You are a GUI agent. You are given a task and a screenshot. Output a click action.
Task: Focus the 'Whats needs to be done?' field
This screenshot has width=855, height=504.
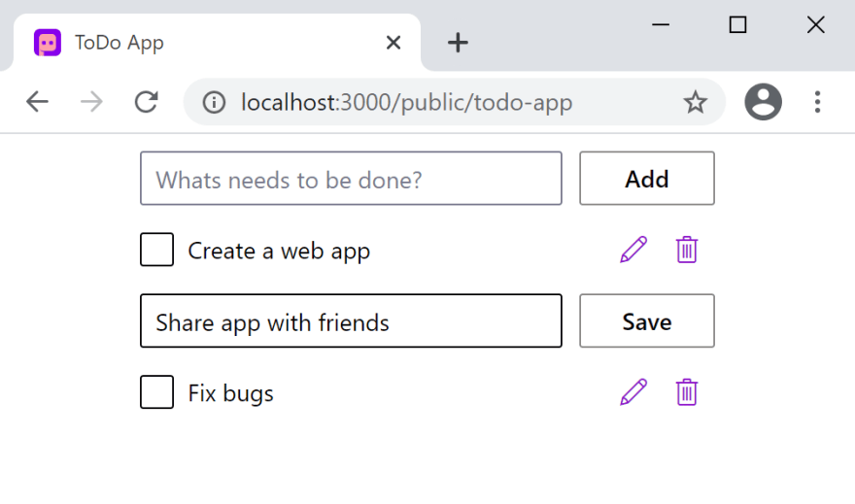pos(351,179)
